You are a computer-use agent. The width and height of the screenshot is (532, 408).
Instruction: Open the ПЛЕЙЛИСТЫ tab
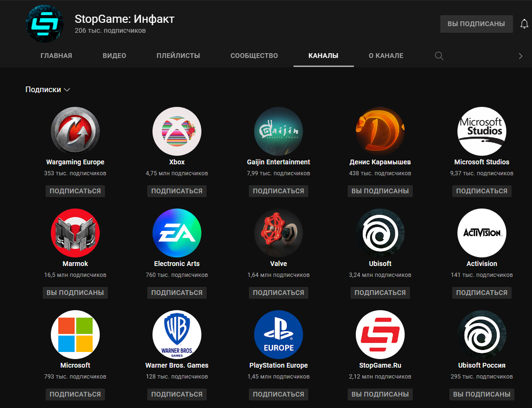coord(178,56)
